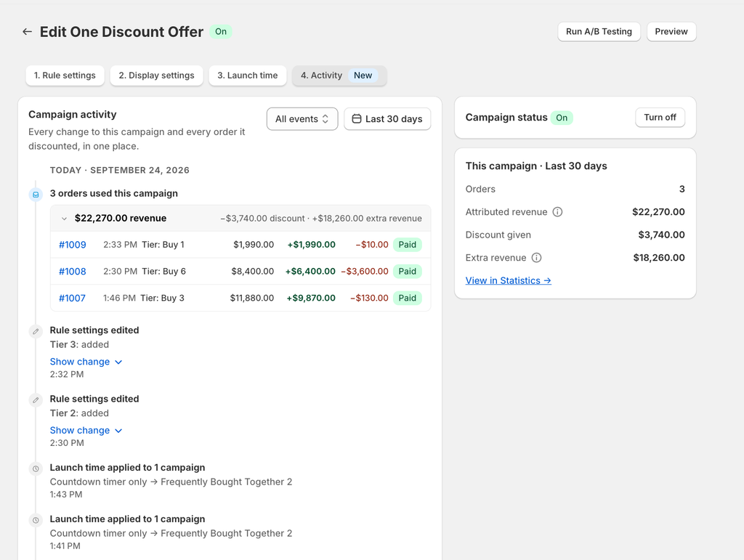Switch to 2. Display settings tab

point(157,76)
